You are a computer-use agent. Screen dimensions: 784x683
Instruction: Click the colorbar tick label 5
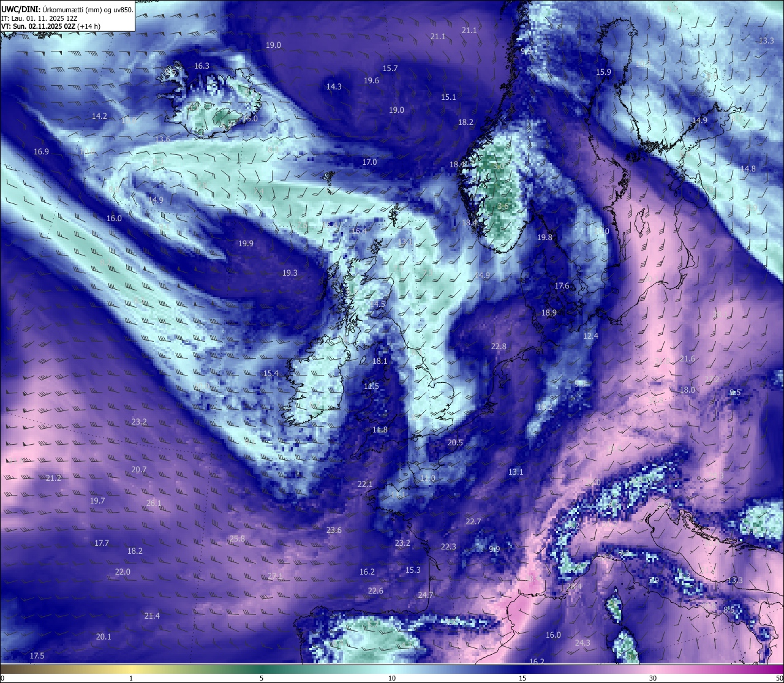pos(262,678)
